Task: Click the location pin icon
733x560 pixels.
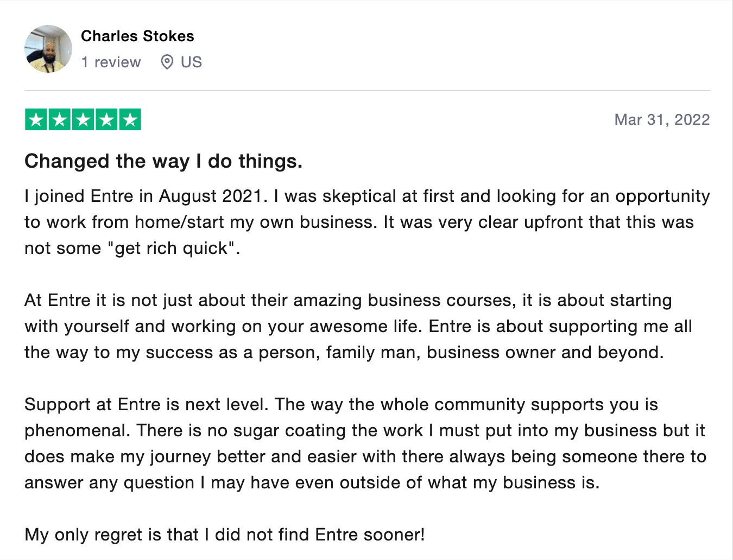Action: pyautogui.click(x=167, y=62)
